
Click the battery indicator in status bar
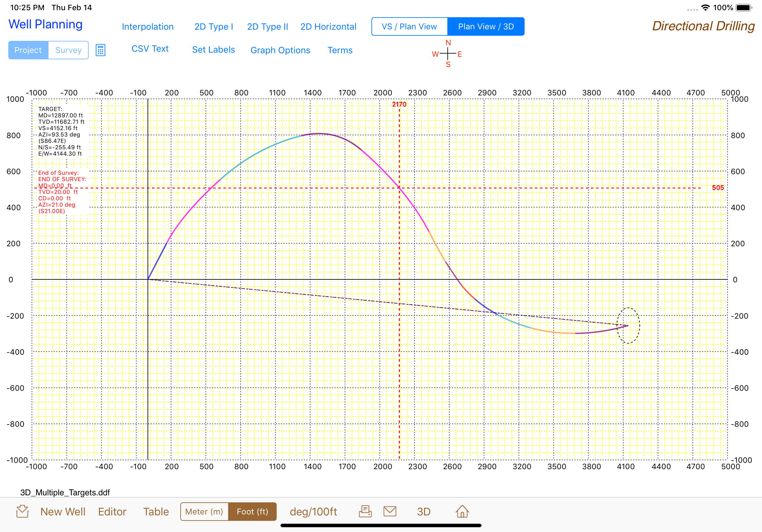click(x=743, y=7)
